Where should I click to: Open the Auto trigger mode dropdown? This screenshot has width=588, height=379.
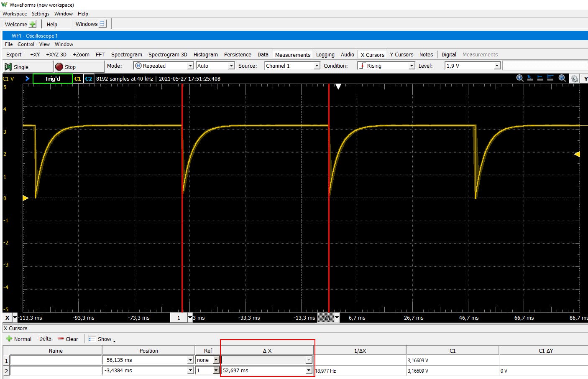(215, 66)
